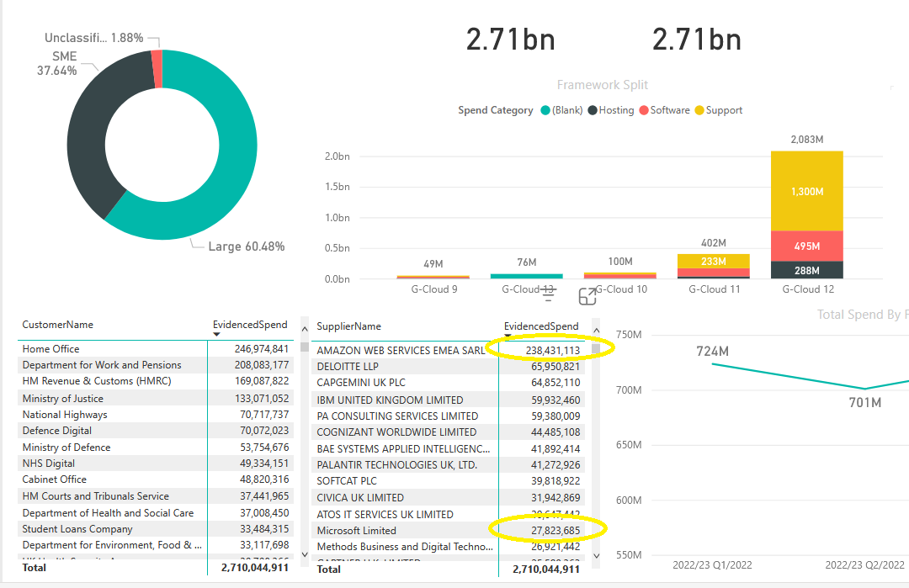This screenshot has height=588, width=909.
Task: Select the SOFTCAT PLC row
Action: point(448,481)
